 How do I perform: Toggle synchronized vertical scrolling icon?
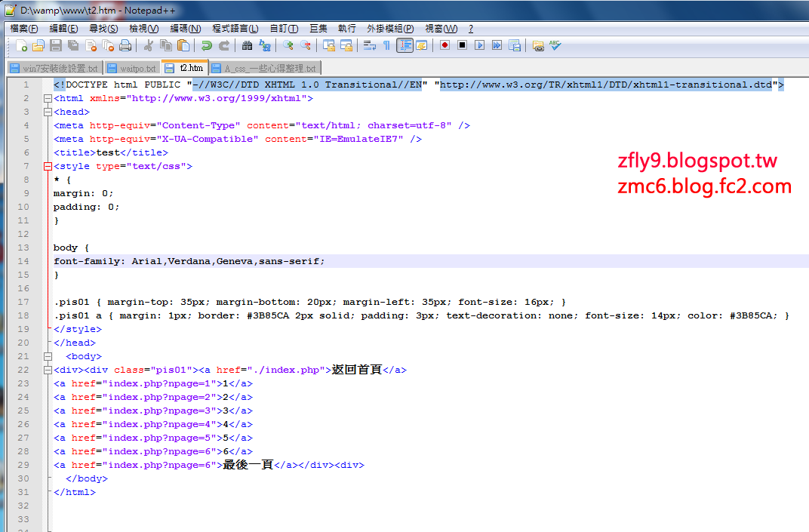(329, 45)
